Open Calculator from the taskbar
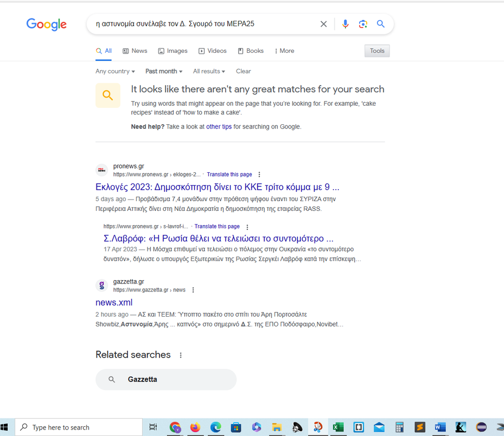Screen dimensions: 504x436 coord(399,427)
